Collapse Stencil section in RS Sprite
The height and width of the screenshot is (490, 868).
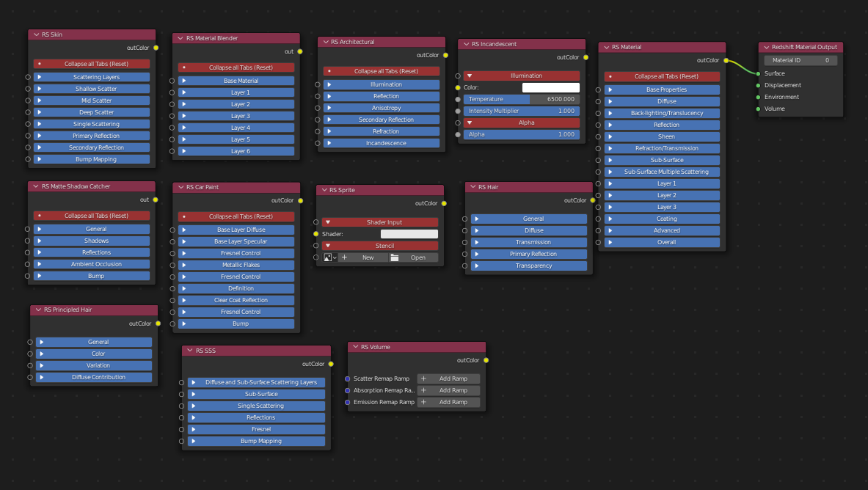[380, 246]
